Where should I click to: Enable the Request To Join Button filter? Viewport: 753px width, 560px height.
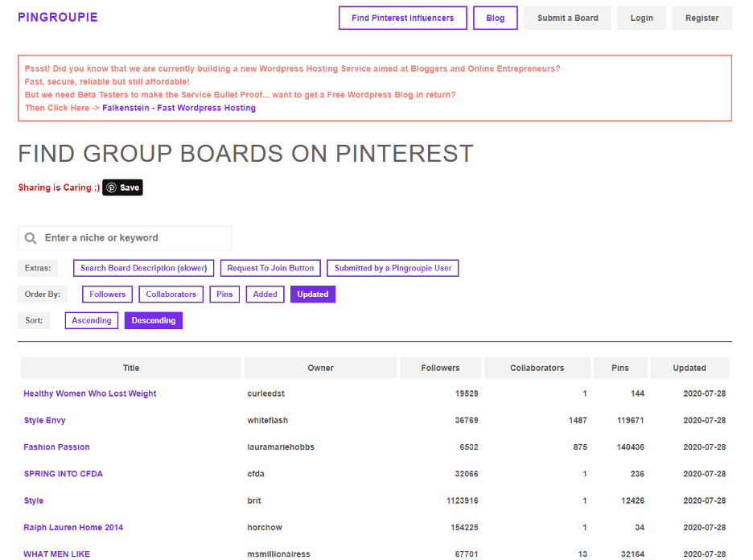(270, 267)
